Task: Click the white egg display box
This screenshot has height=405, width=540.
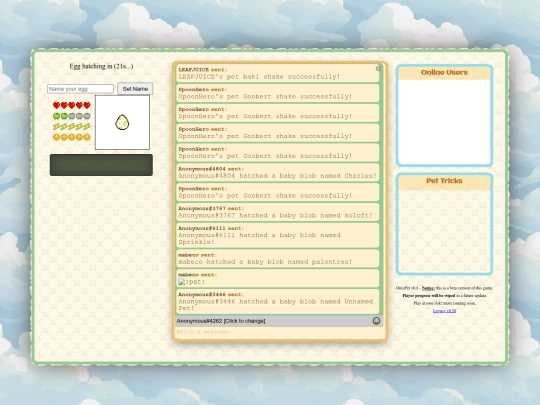Action: (122, 123)
